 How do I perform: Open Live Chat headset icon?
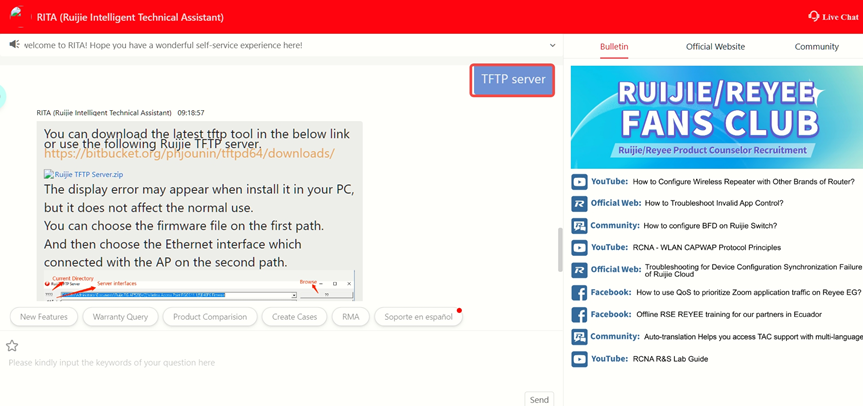pos(813,17)
